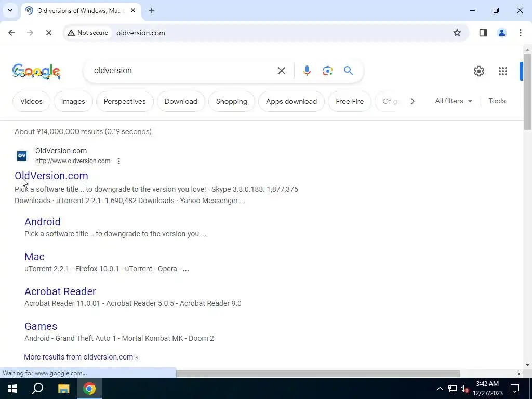Open the Chrome profile avatar
532x399 pixels.
(x=502, y=33)
